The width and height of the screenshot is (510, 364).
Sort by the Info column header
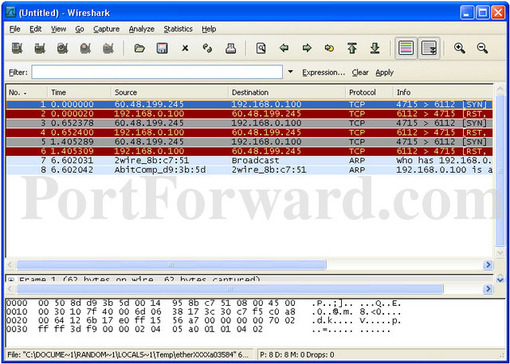(443, 92)
